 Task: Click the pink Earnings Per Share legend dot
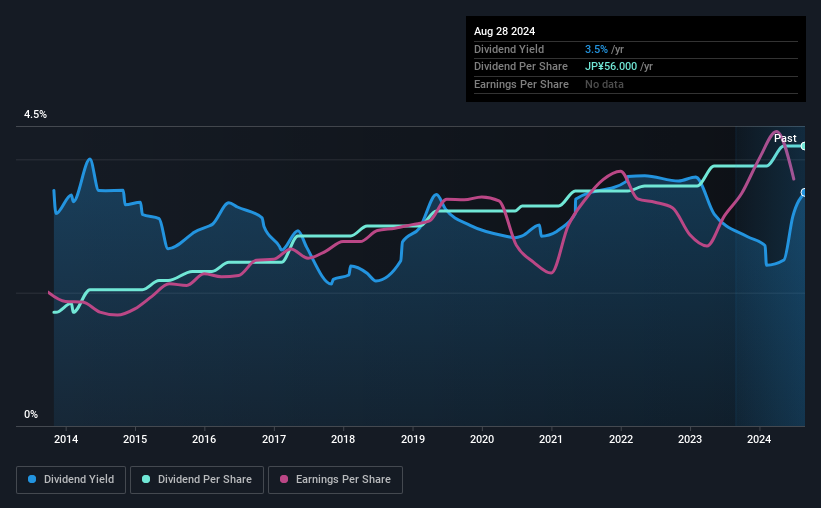(284, 479)
